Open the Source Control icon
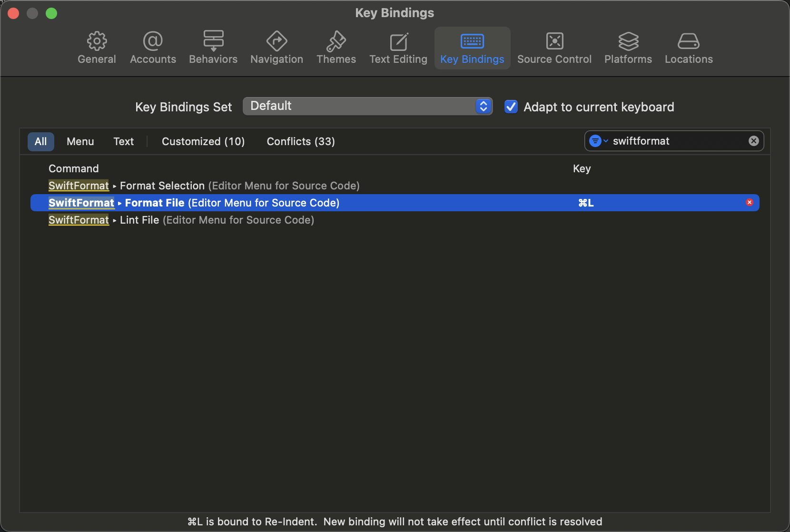790x532 pixels. [x=554, y=41]
